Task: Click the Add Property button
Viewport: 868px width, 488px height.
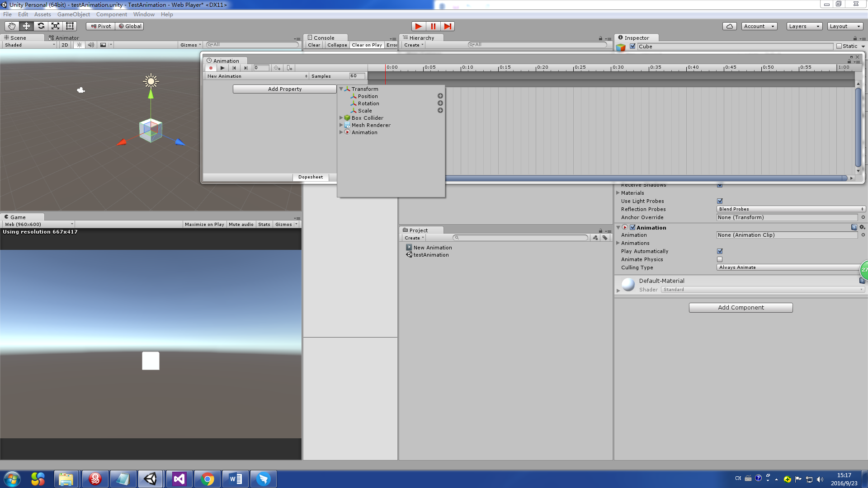Action: (x=284, y=89)
